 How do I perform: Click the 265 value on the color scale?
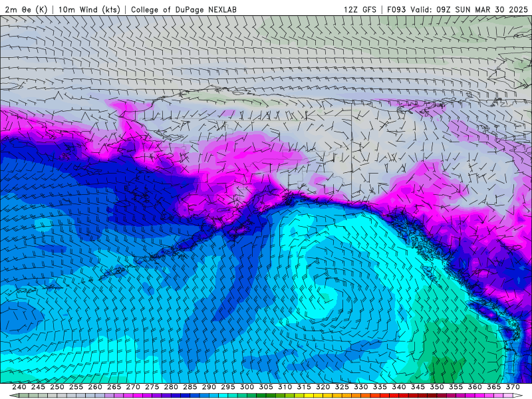coord(114,387)
